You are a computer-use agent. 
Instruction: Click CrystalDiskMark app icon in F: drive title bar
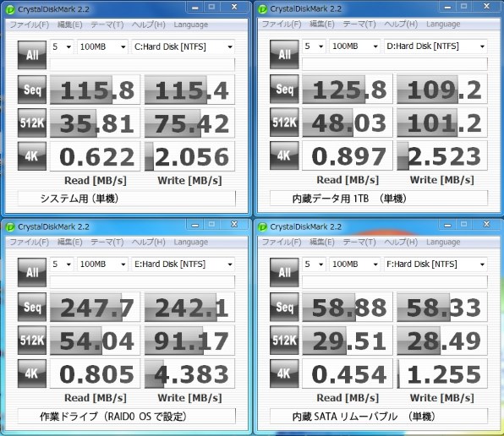[263, 227]
